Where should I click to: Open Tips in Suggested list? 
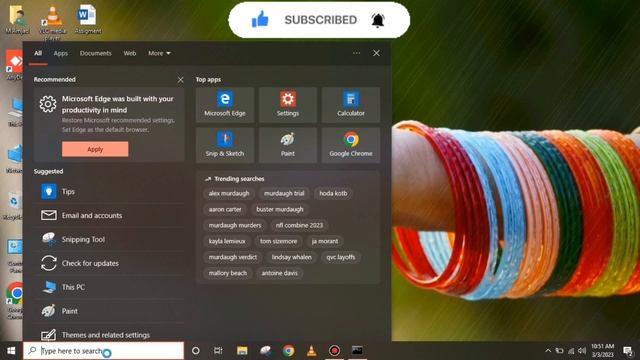[x=109, y=191]
